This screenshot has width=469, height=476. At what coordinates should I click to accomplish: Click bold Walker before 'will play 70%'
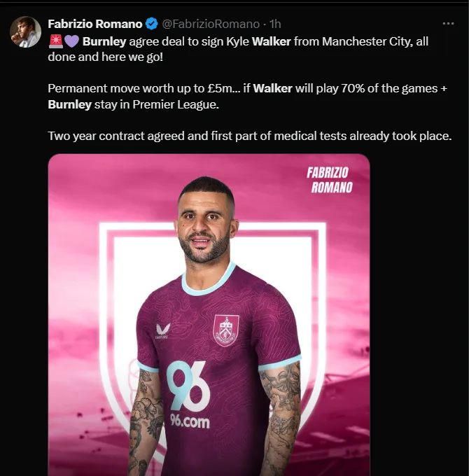click(272, 88)
